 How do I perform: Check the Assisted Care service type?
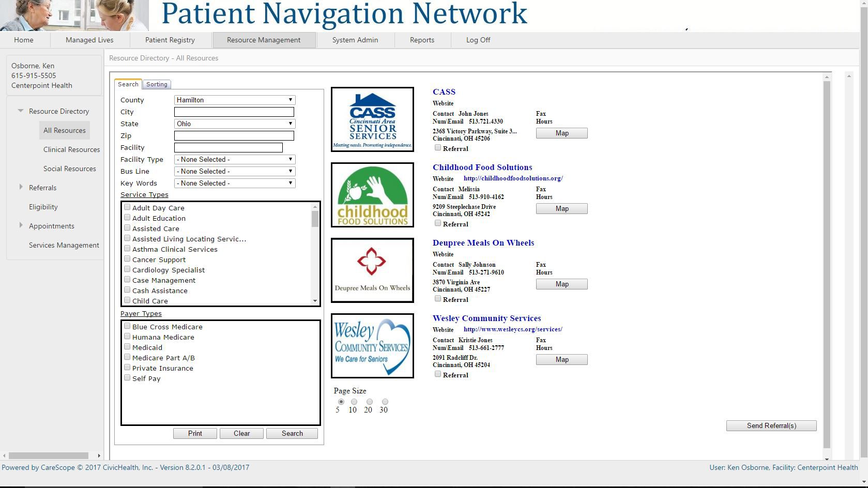127,228
